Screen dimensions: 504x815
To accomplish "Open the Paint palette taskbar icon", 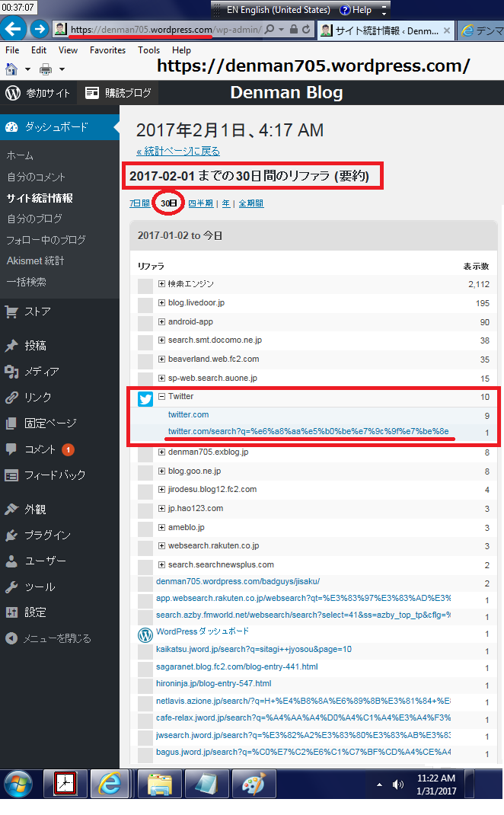I will [x=253, y=784].
